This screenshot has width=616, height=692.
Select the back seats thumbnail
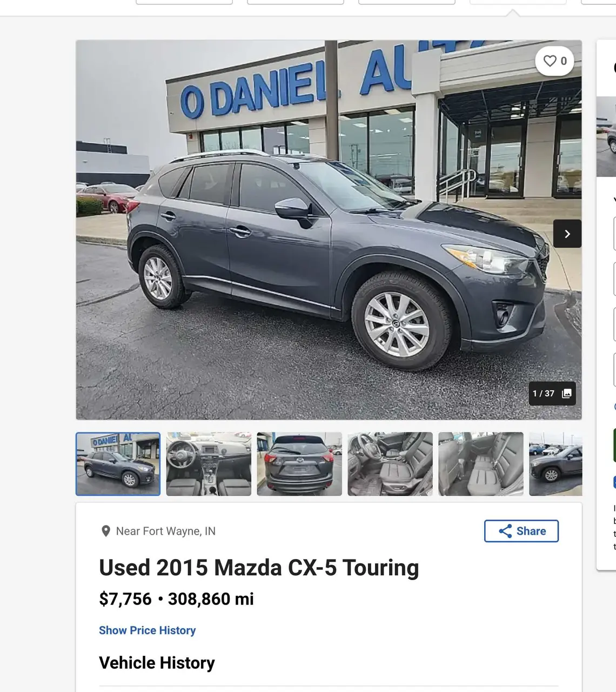[481, 464]
